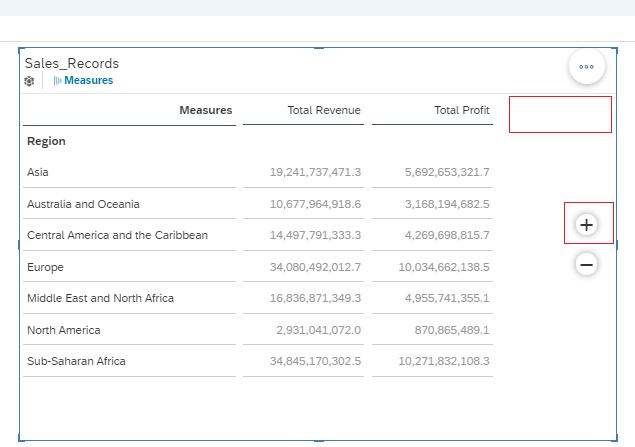Click revenue cell 10,677,964,918.6
The image size is (635, 447).
click(x=315, y=204)
